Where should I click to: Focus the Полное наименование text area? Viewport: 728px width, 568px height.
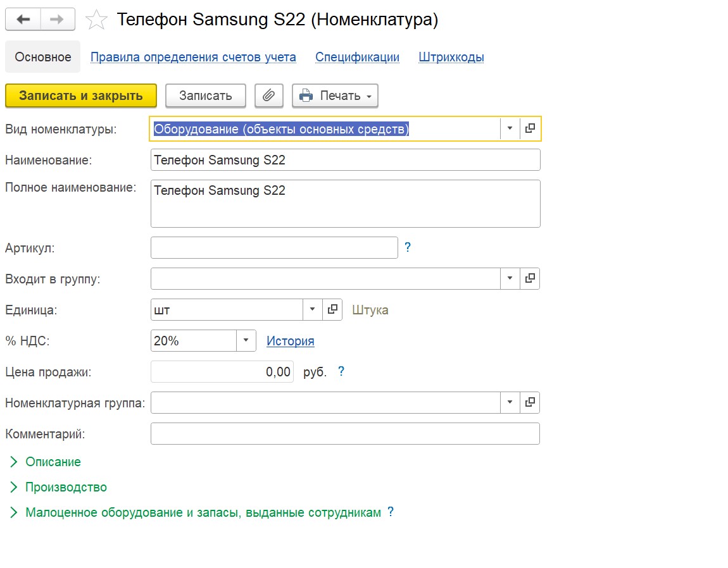coord(346,204)
